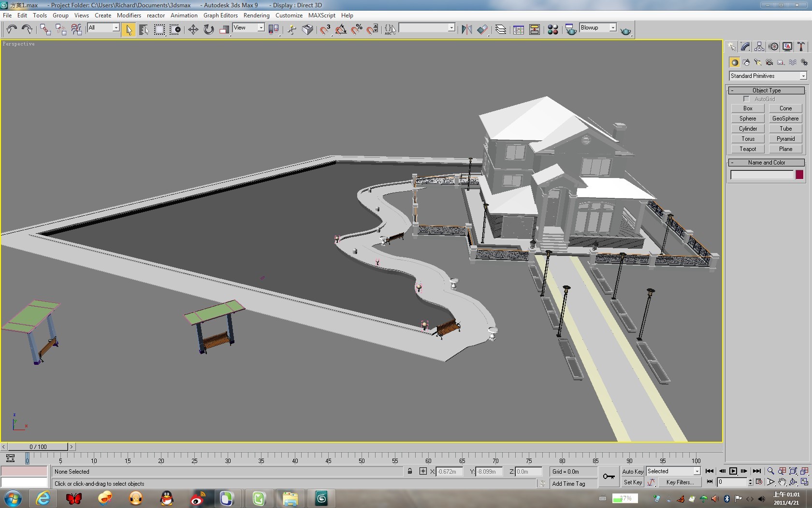Toggle the 3D Snaps magnet
The width and height of the screenshot is (812, 508).
[x=325, y=30]
